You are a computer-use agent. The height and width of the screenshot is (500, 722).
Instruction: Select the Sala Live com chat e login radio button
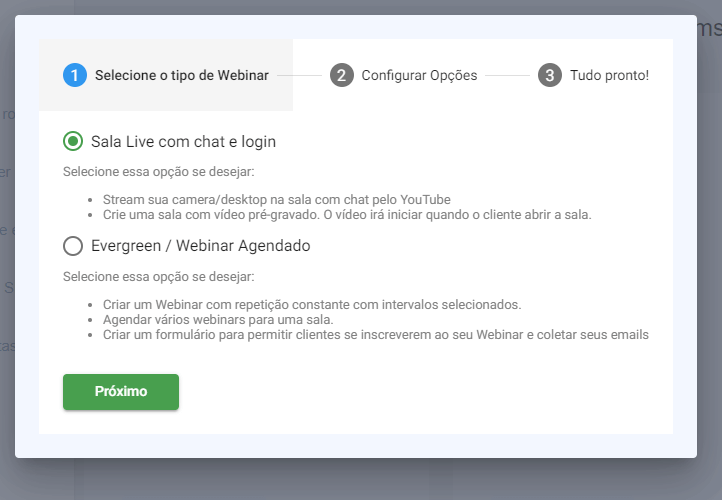(73, 141)
